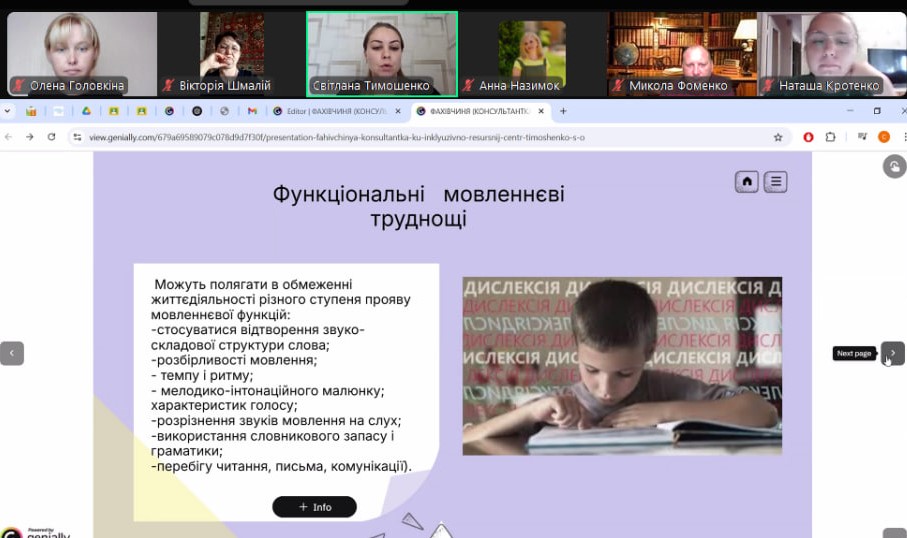907x538 pixels.
Task: Switch to the Genially pinned tab before the dark one
Action: coord(169,111)
